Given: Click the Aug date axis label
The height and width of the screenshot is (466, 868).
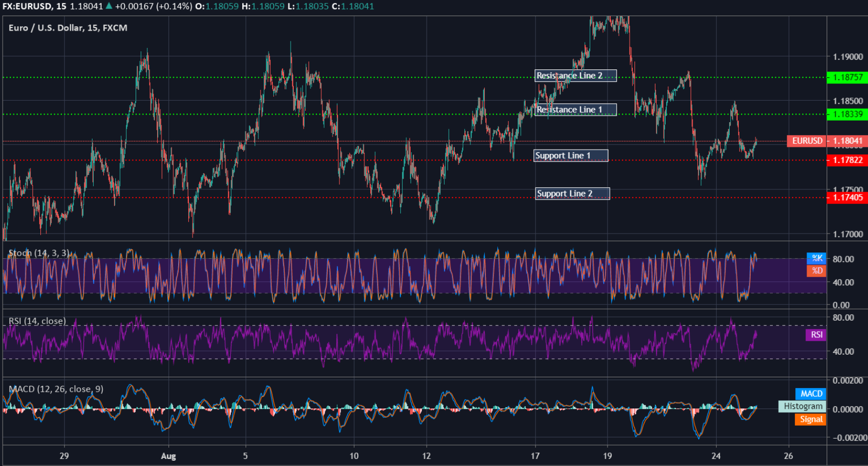Looking at the screenshot, I should pyautogui.click(x=168, y=456).
